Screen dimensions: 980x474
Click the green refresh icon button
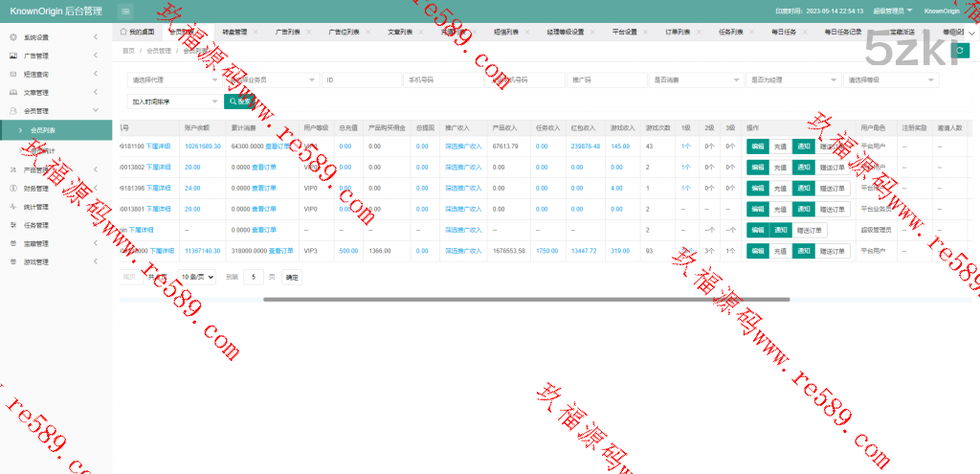[961, 50]
